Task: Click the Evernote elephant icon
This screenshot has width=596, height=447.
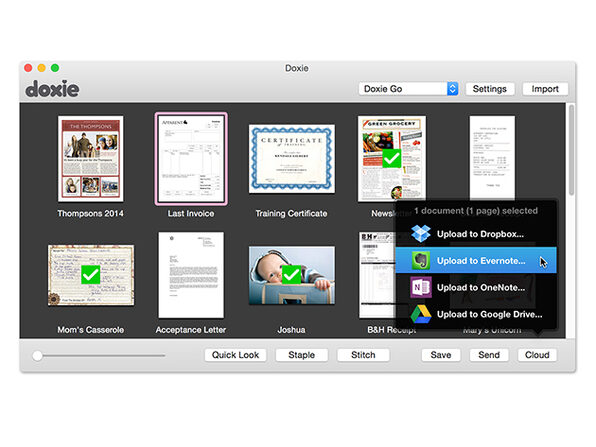Action: click(x=421, y=260)
